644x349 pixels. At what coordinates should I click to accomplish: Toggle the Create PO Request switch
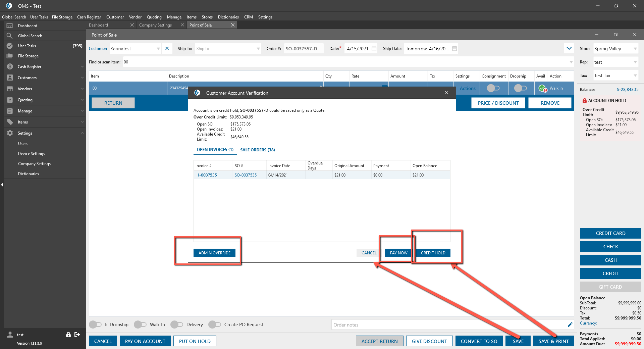(215, 325)
